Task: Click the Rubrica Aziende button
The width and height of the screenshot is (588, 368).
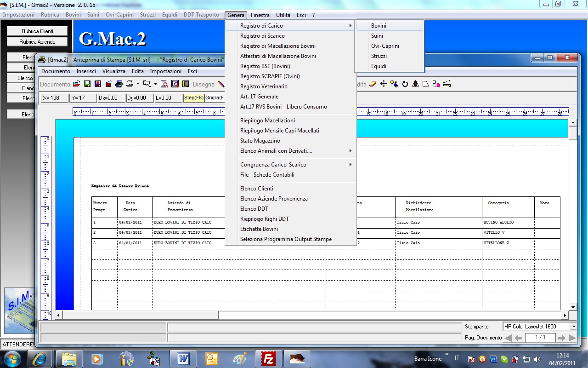Action: click(x=37, y=42)
